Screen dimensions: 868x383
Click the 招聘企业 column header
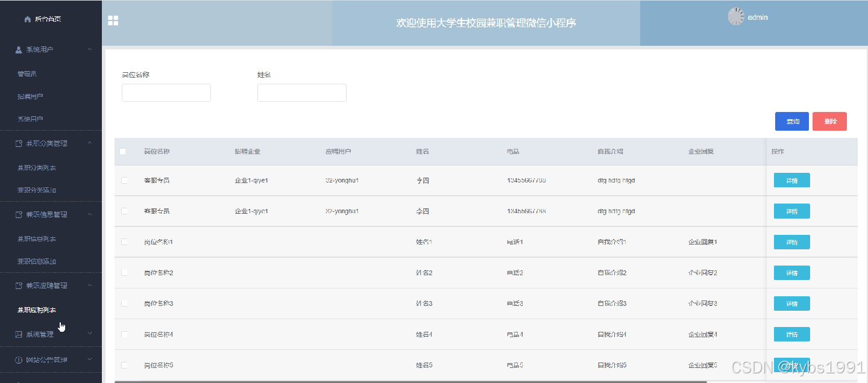point(248,152)
